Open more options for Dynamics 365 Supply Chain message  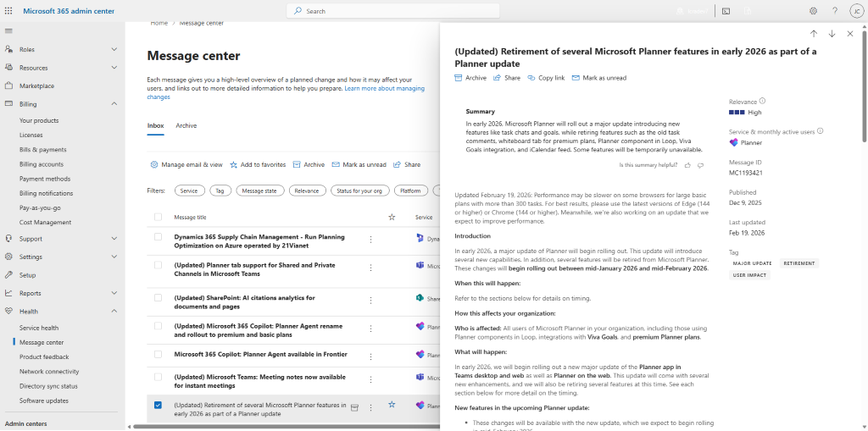[x=371, y=239]
